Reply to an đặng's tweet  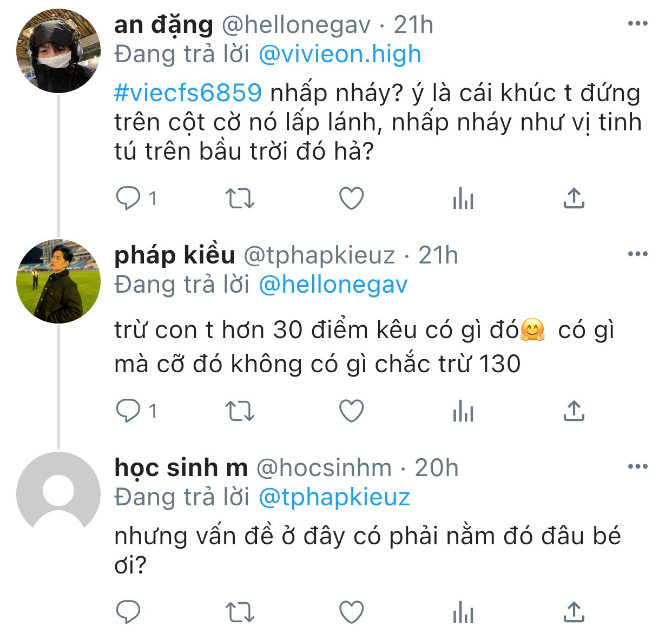click(129, 199)
